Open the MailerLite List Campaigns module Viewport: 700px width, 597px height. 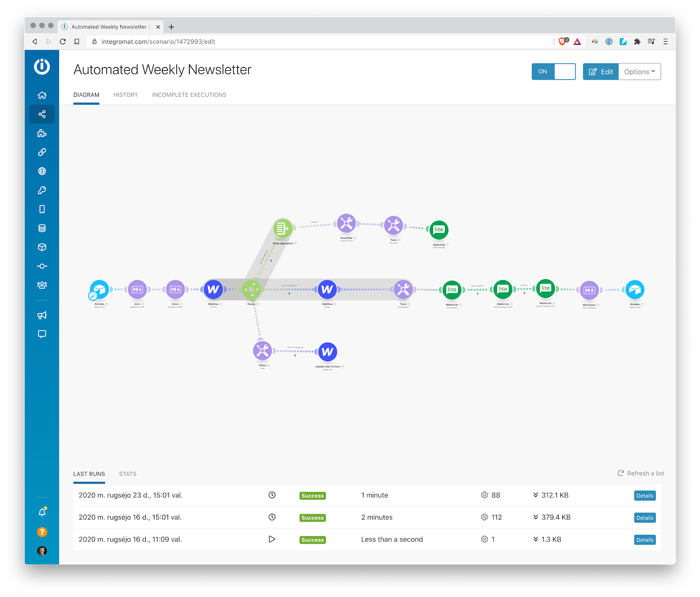(x=452, y=290)
